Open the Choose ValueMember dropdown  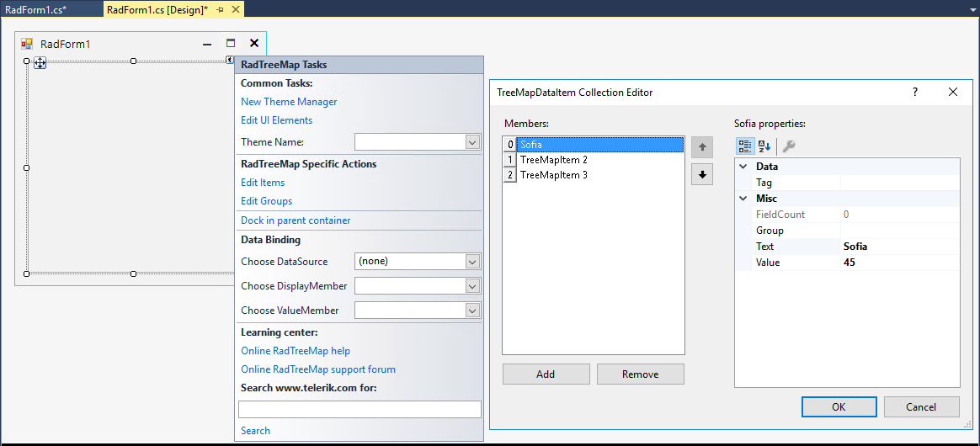pos(473,311)
